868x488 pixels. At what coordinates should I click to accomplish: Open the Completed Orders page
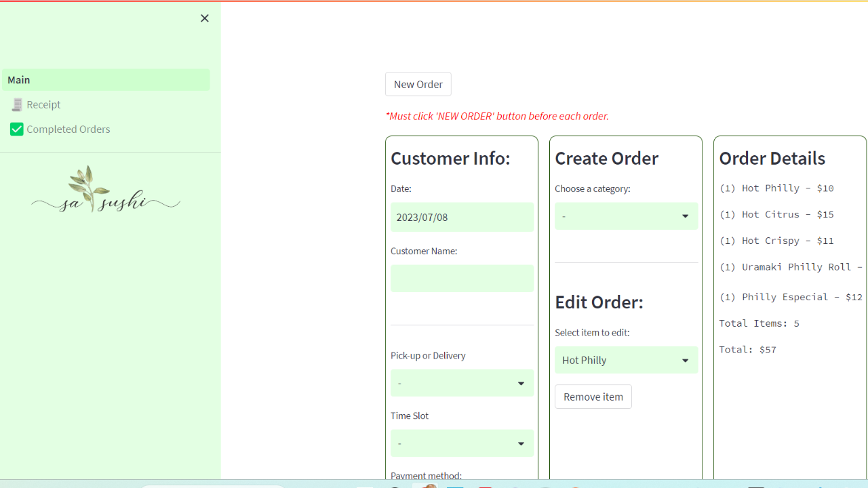[68, 129]
